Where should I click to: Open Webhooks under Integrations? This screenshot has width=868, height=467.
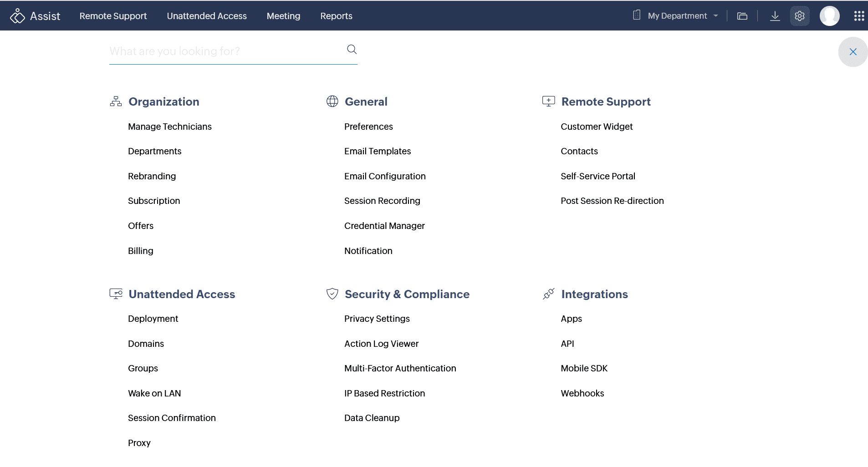point(582,393)
